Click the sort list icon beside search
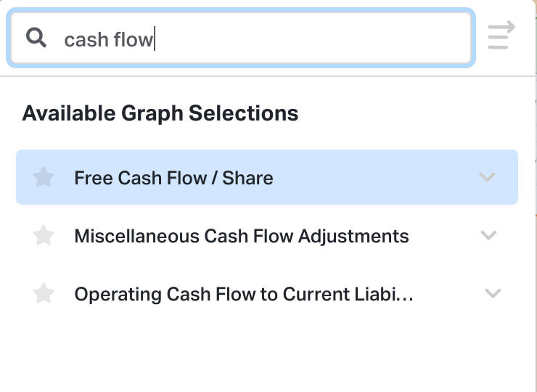 click(501, 36)
